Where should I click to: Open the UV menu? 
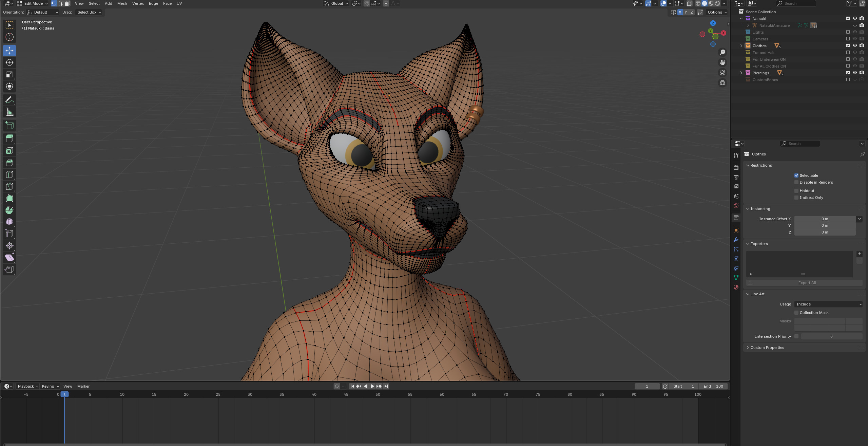[x=179, y=3]
